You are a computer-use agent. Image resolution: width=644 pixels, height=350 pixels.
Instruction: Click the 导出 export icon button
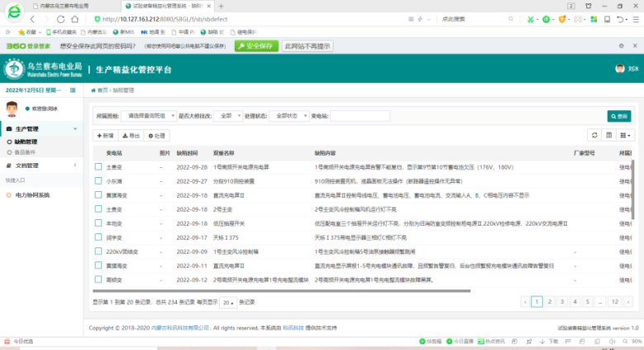pos(131,135)
